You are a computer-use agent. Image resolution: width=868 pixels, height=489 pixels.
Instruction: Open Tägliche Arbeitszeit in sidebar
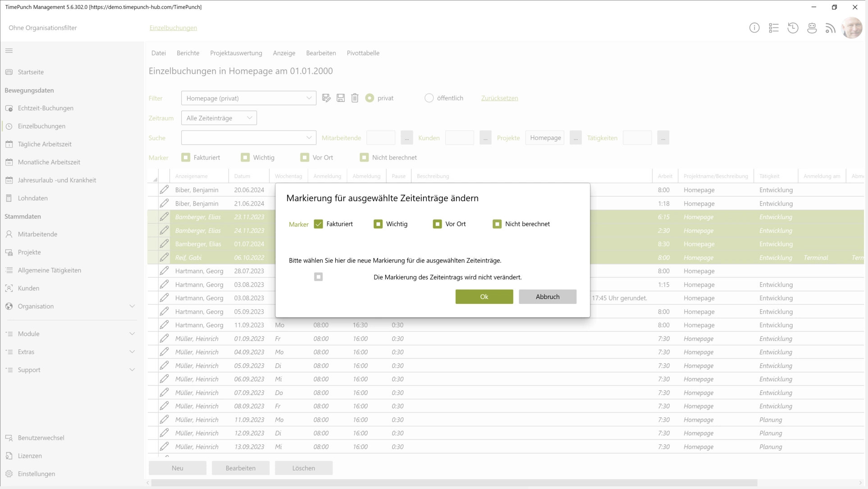[x=45, y=144]
